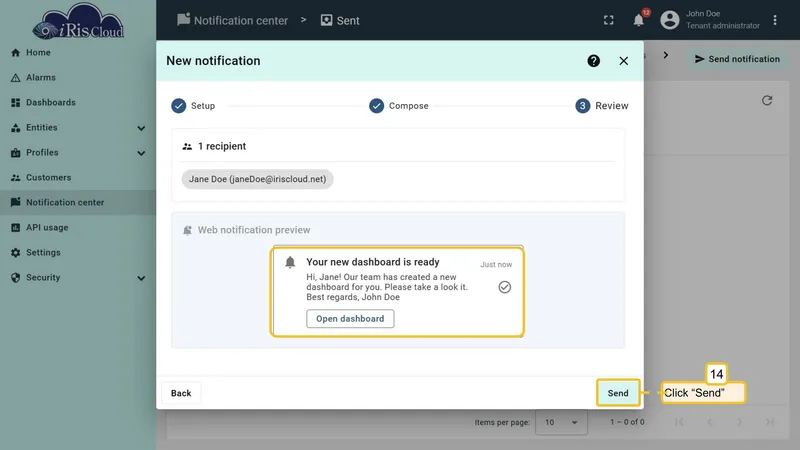Select Notification center in sidebar

pyautogui.click(x=78, y=203)
